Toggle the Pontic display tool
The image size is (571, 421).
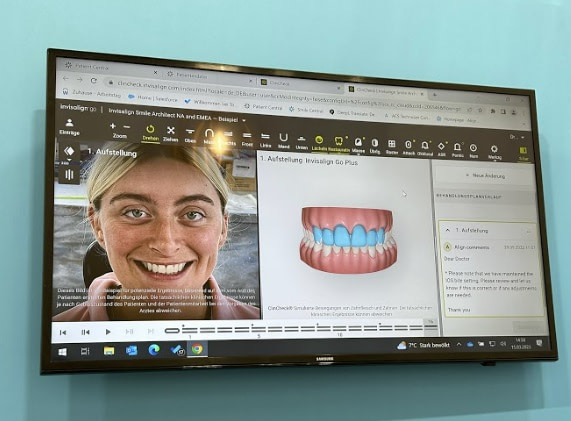point(457,150)
